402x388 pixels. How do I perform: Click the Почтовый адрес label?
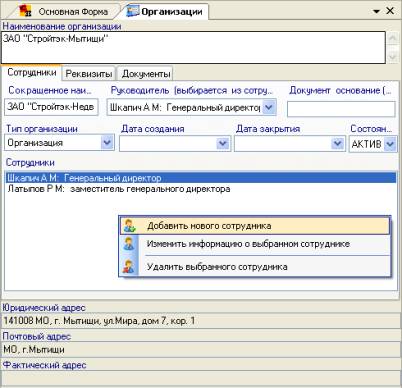(x=37, y=336)
